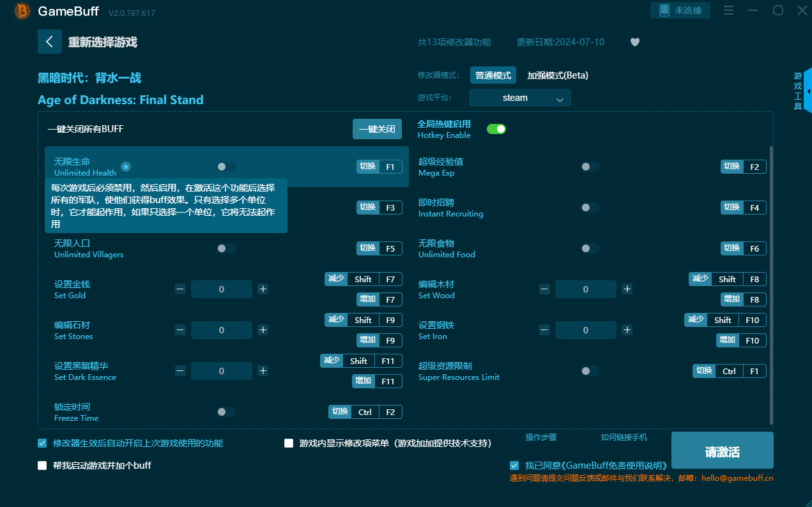Click 减少 Shift F7 Set Gold hotkey

[x=364, y=279]
